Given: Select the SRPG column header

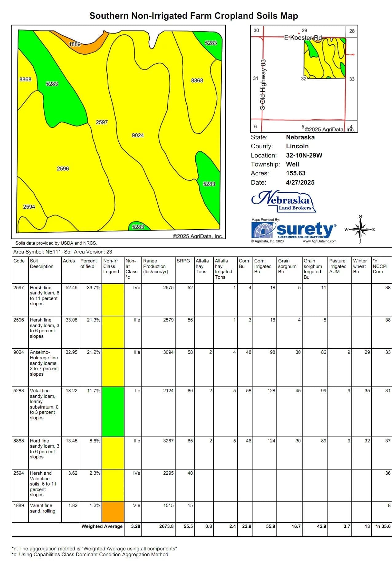Looking at the screenshot, I should click(x=183, y=261).
